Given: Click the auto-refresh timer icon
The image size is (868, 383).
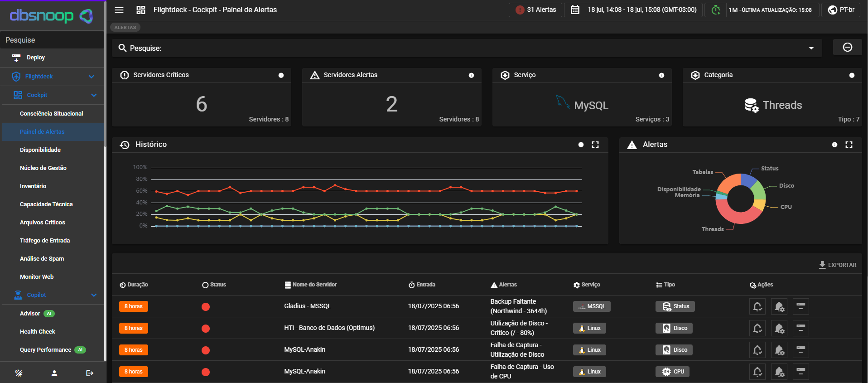Looking at the screenshot, I should 716,10.
